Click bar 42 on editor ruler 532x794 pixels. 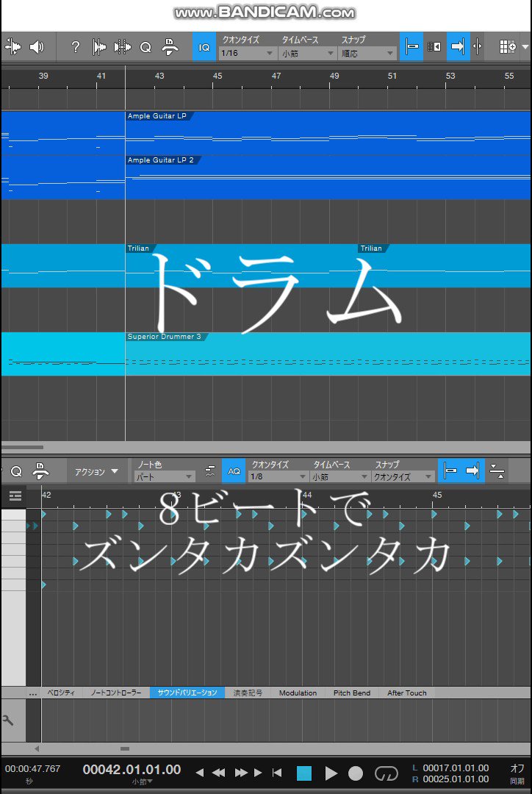[x=46, y=496]
